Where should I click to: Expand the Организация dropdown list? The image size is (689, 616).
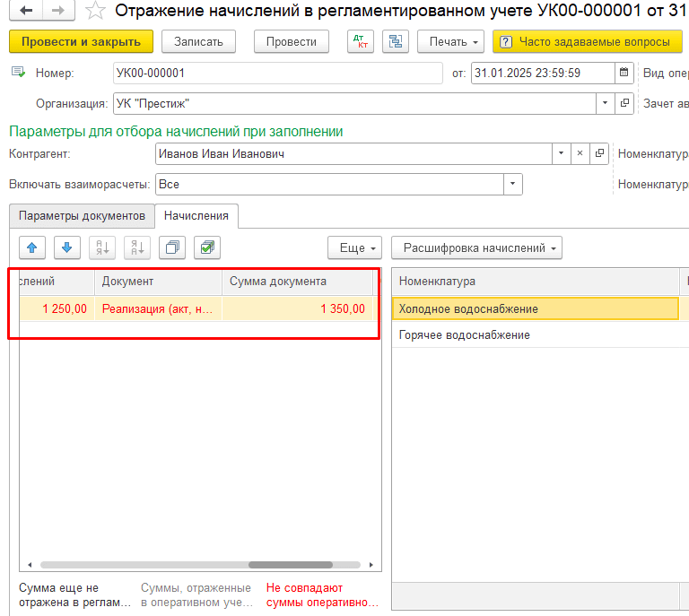[x=606, y=103]
